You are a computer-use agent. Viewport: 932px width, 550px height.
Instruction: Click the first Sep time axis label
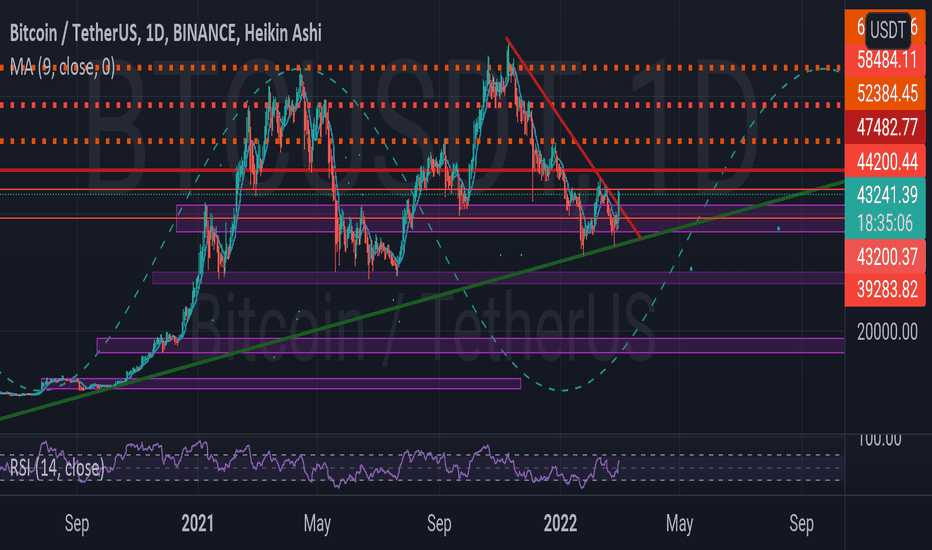click(x=77, y=524)
